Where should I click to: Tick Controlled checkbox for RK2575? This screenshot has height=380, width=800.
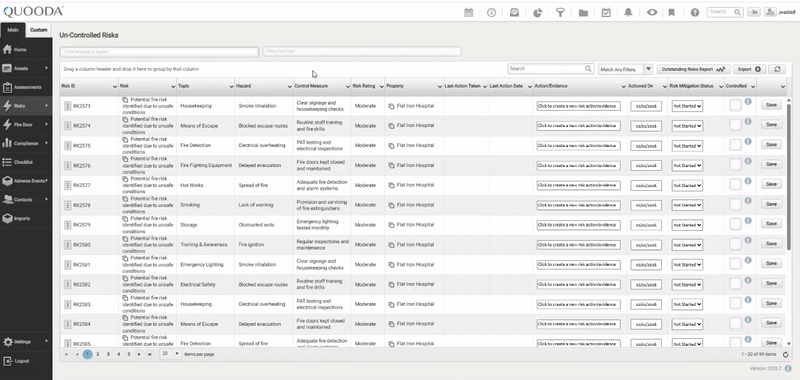coord(735,145)
